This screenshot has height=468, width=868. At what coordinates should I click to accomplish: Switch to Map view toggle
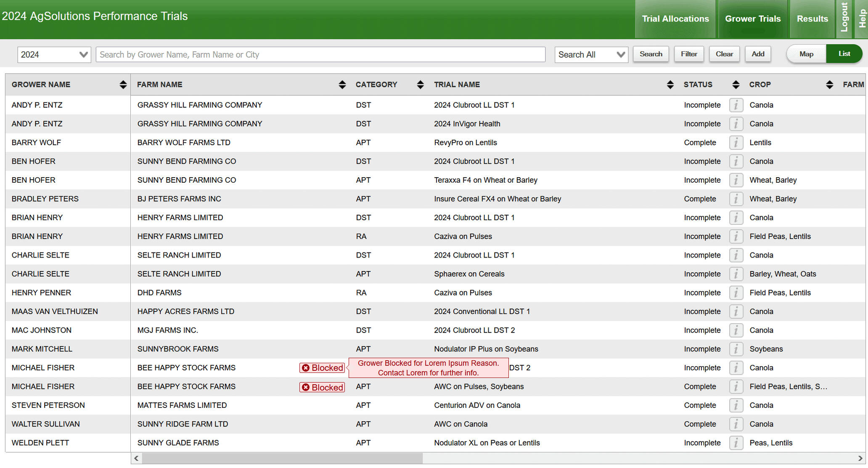click(x=806, y=54)
